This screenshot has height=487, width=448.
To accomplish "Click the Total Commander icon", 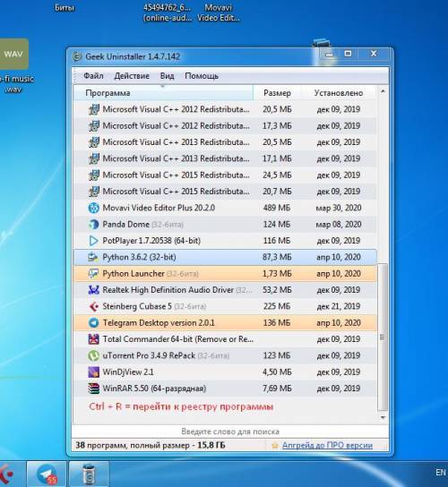I will pos(93,339).
